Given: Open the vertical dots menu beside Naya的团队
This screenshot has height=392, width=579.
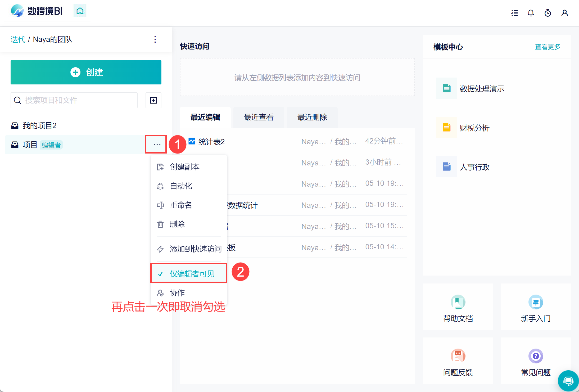Looking at the screenshot, I should [x=155, y=39].
